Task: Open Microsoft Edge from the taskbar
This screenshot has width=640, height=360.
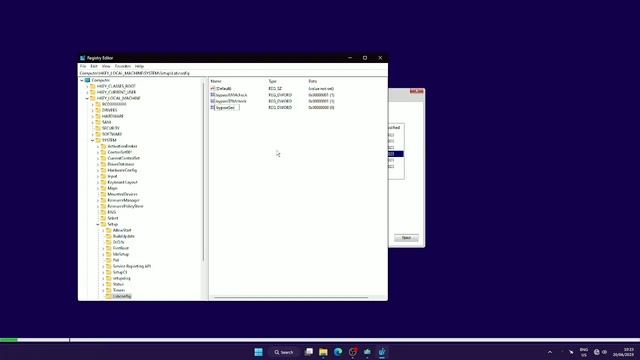Action: click(338, 352)
